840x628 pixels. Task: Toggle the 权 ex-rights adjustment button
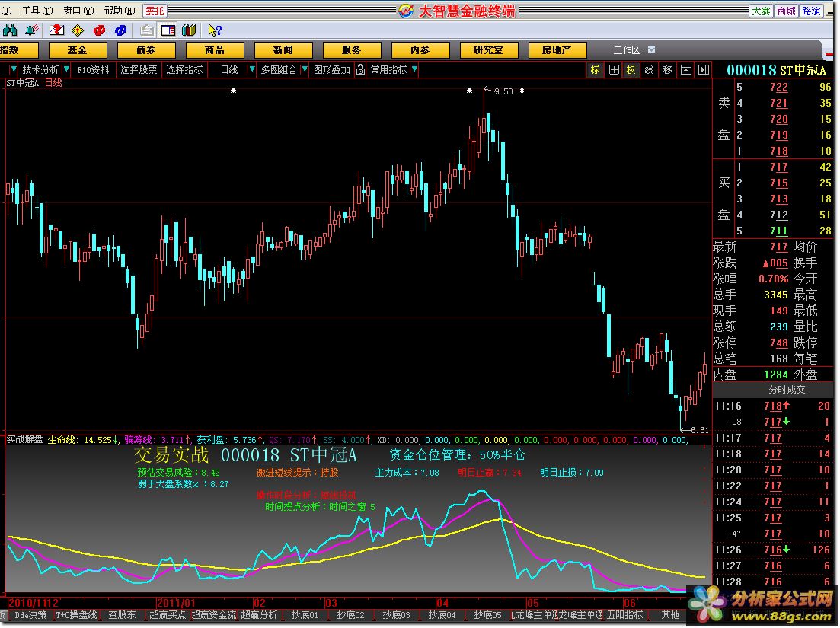coord(631,69)
